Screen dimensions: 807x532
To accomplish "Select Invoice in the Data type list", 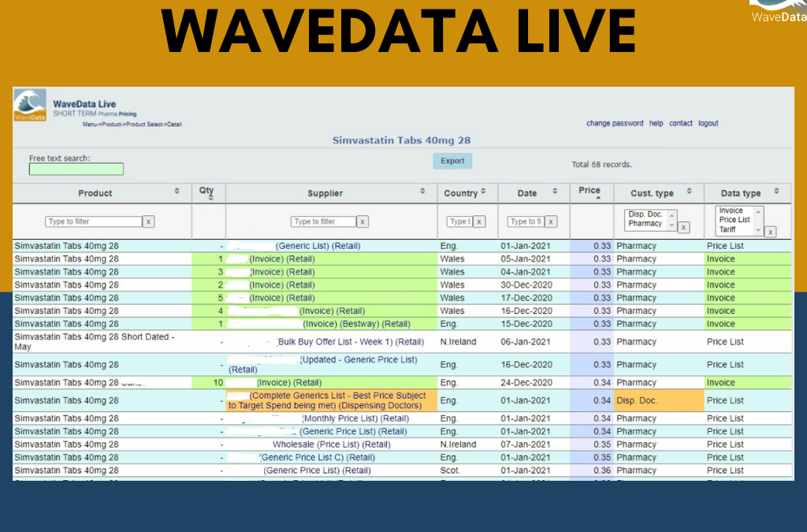I will pos(731,209).
